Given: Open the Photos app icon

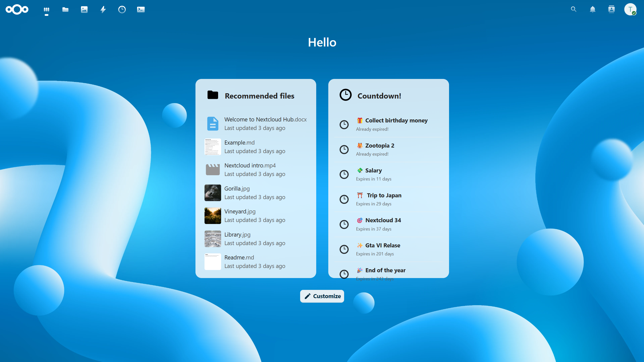Looking at the screenshot, I should pyautogui.click(x=84, y=10).
